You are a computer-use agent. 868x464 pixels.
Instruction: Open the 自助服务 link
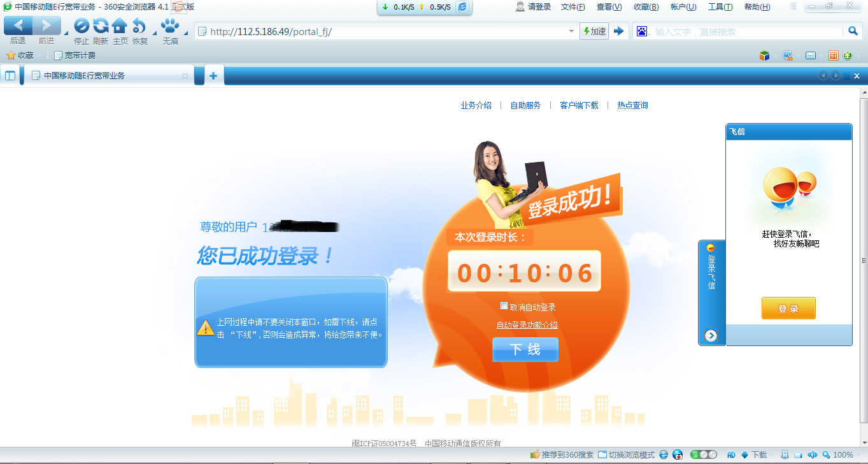point(525,105)
